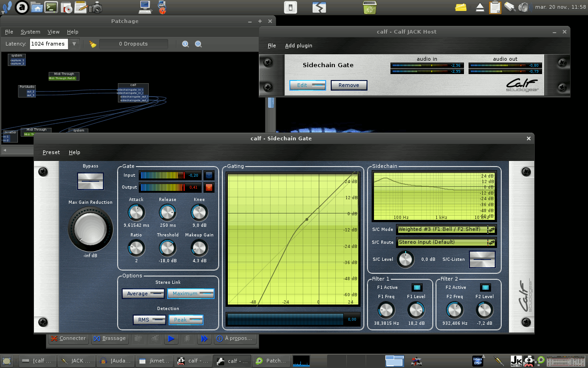Toggle the F1 Active indicator

(417, 287)
